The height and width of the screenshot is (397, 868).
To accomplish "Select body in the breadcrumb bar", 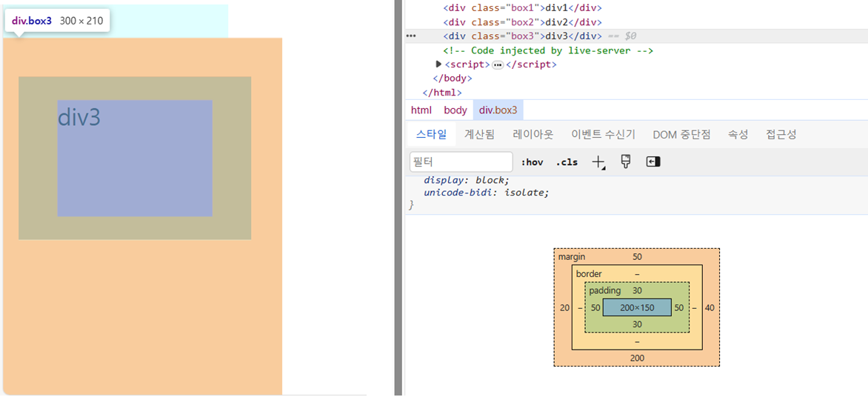I will 455,110.
